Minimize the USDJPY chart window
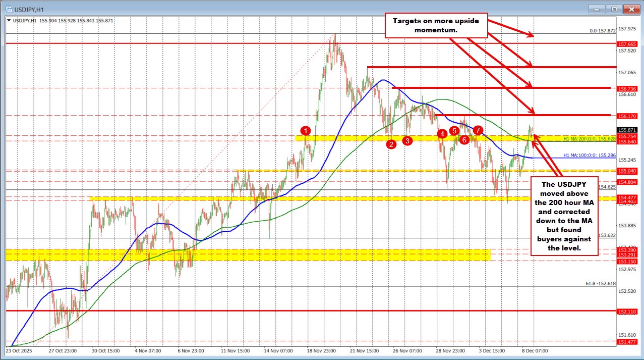The height and width of the screenshot is (360, 644). 596,9
